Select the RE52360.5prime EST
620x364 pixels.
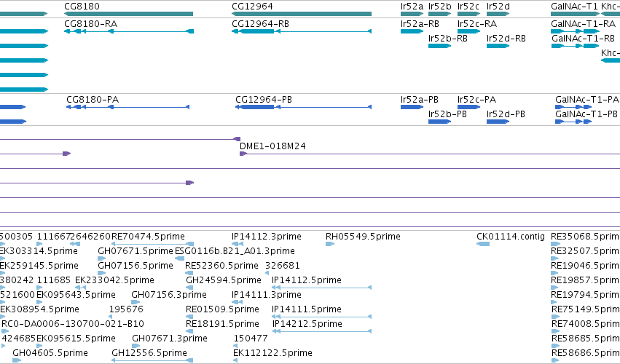189,273
